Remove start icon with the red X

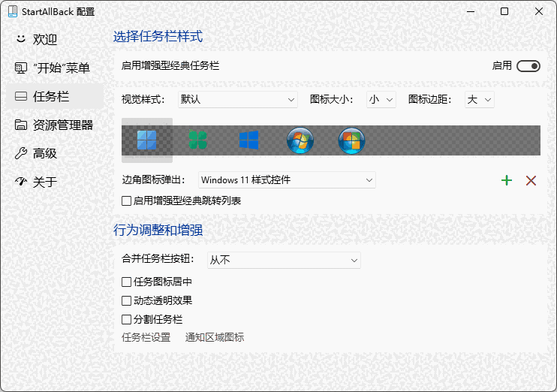click(x=531, y=180)
